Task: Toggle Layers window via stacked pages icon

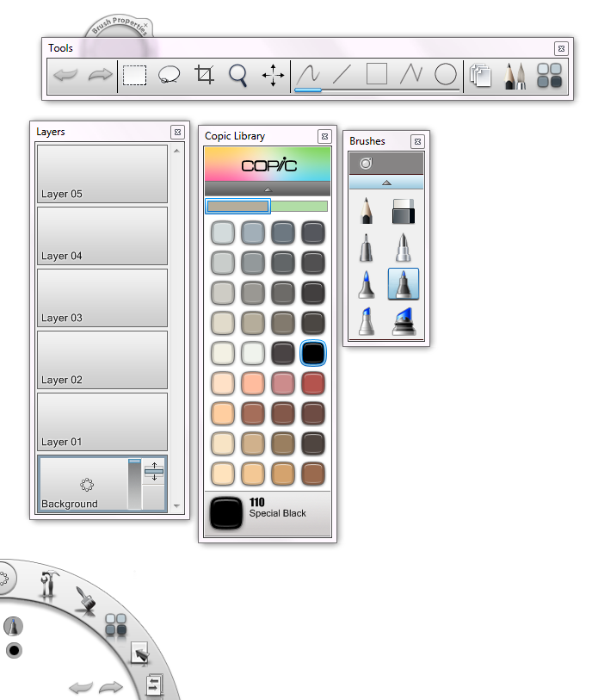Action: [x=480, y=75]
